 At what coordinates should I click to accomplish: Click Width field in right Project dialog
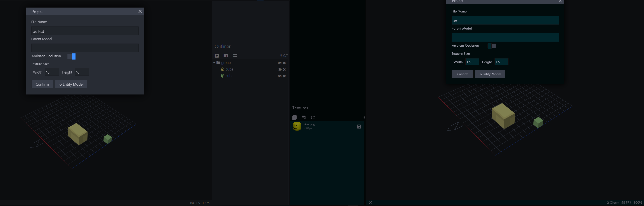click(472, 62)
